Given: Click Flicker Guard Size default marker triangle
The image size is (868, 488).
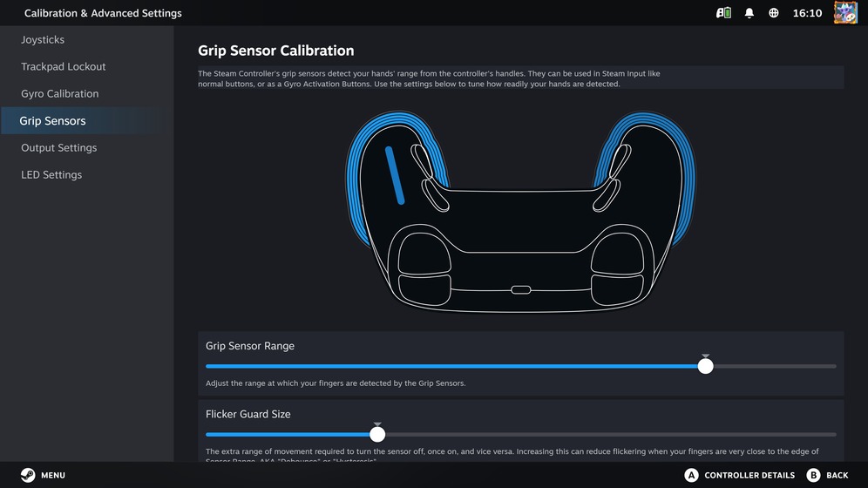Looking at the screenshot, I should 377,424.
